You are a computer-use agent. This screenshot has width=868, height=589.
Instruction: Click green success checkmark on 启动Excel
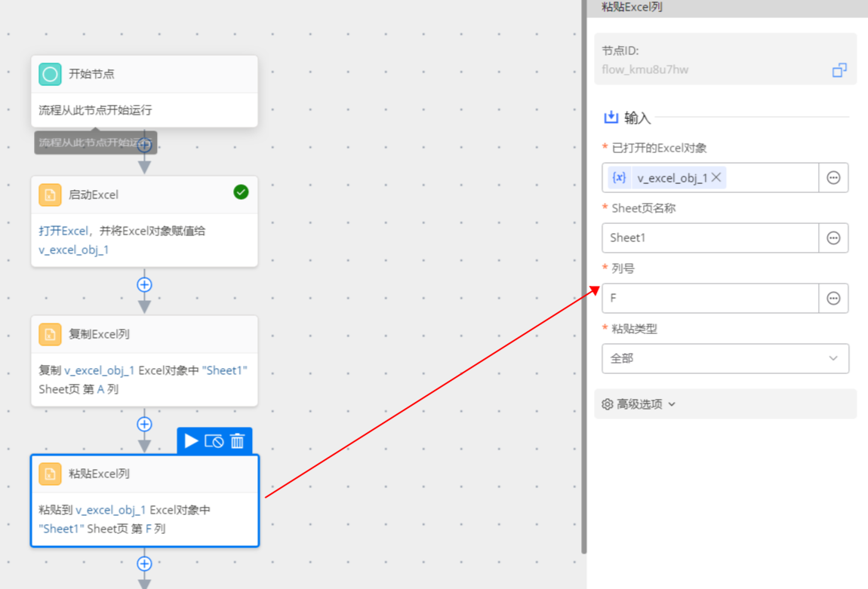[241, 192]
